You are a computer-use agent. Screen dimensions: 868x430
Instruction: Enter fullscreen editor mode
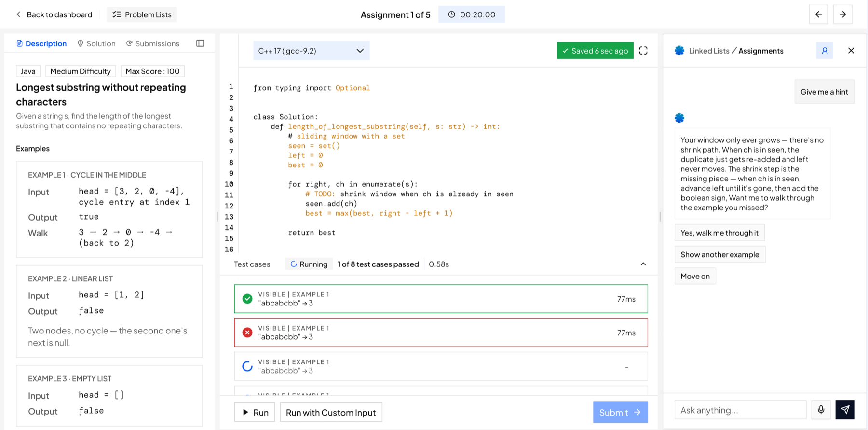(643, 51)
